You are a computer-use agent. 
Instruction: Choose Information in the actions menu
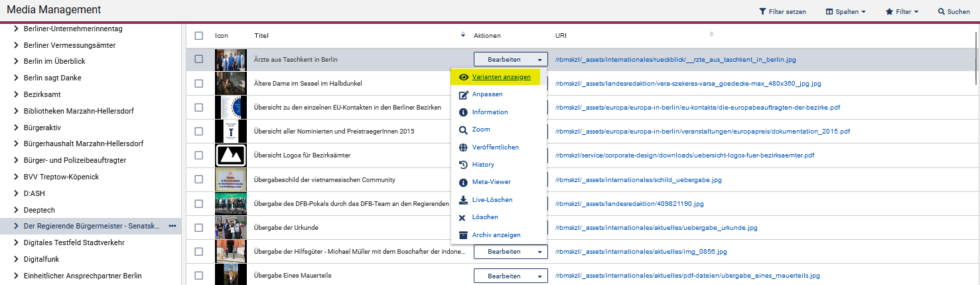click(490, 112)
